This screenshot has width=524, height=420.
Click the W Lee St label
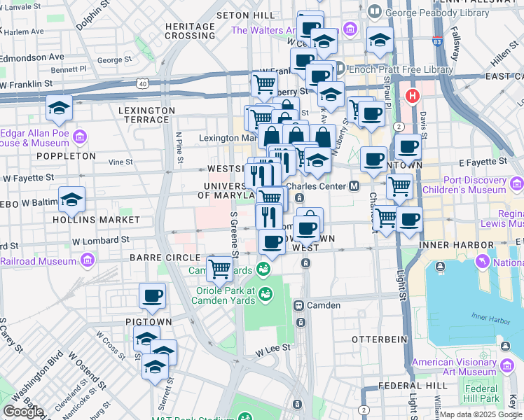(273, 350)
